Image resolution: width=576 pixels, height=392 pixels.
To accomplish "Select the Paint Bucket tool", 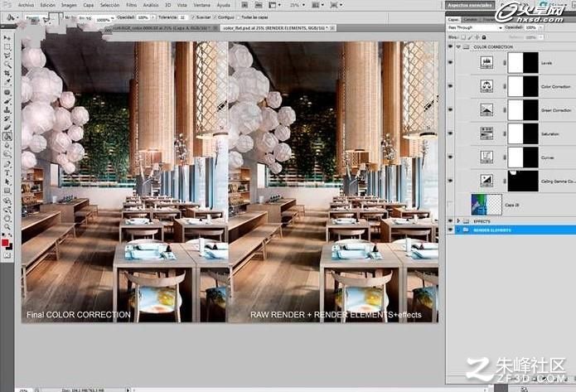I will (x=7, y=136).
